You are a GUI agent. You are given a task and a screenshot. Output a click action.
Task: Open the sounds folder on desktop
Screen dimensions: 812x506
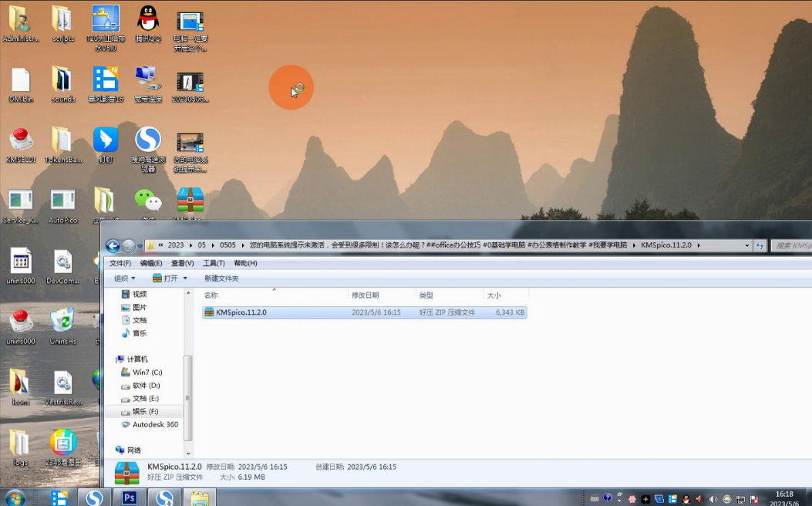coord(62,85)
